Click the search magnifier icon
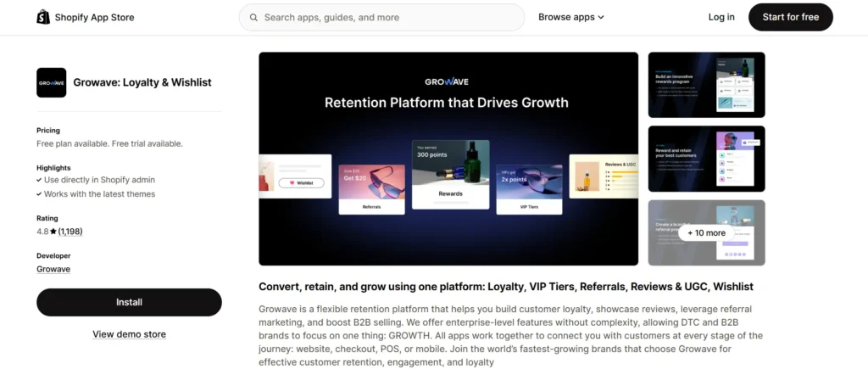Screen dimensions: 868x369 [253, 17]
